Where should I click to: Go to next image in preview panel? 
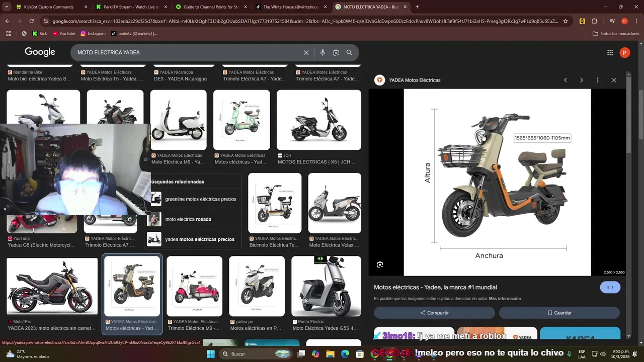(582, 80)
